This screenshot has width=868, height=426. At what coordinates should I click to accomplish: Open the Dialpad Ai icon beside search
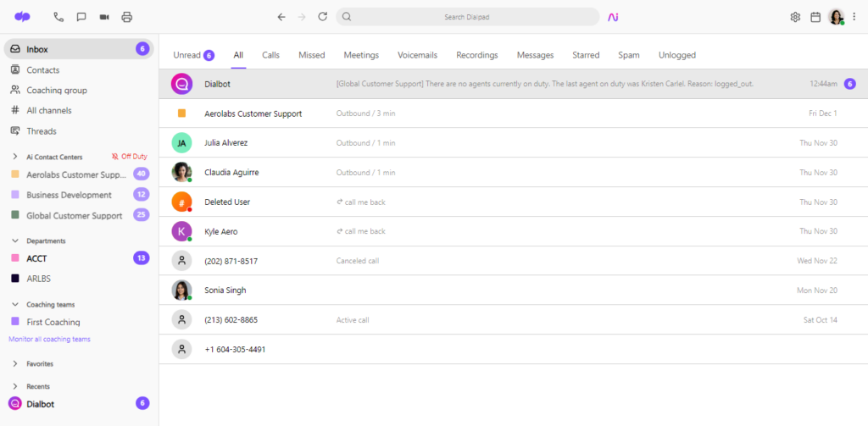[x=613, y=17]
